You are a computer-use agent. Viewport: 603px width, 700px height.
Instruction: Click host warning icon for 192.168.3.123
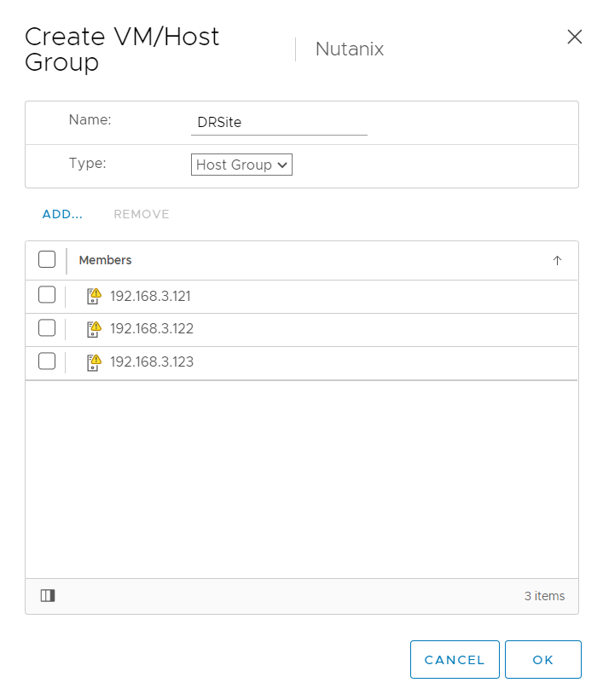94,362
